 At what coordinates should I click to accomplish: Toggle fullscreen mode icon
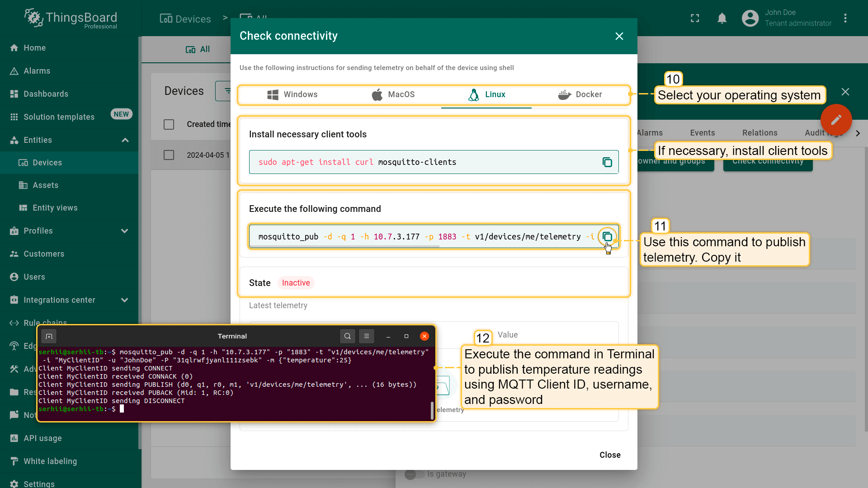click(695, 18)
